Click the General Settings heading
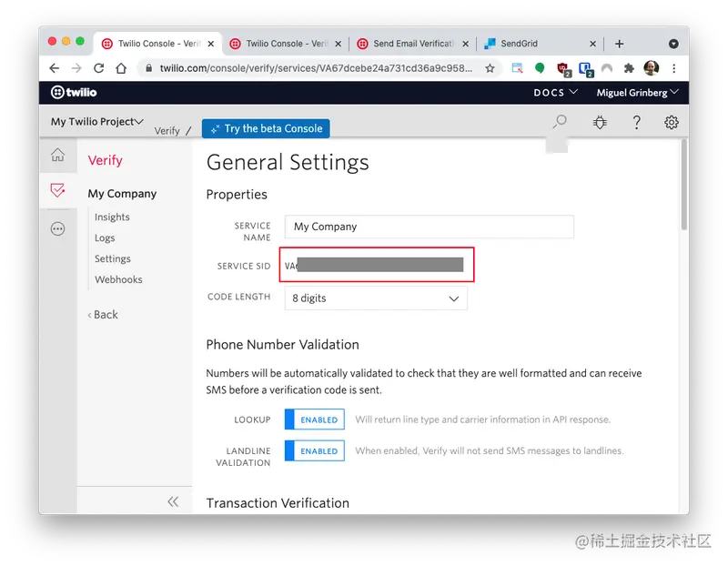 (x=288, y=163)
